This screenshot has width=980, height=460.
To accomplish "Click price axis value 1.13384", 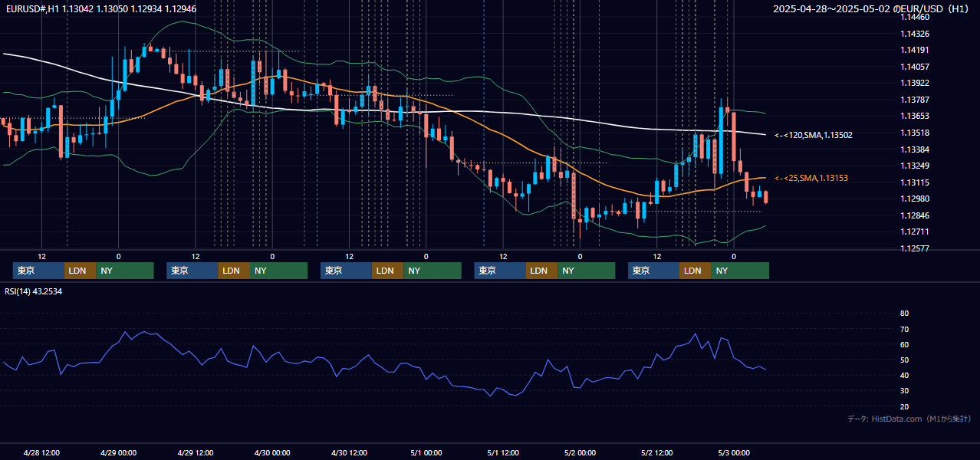I will pyautogui.click(x=915, y=149).
